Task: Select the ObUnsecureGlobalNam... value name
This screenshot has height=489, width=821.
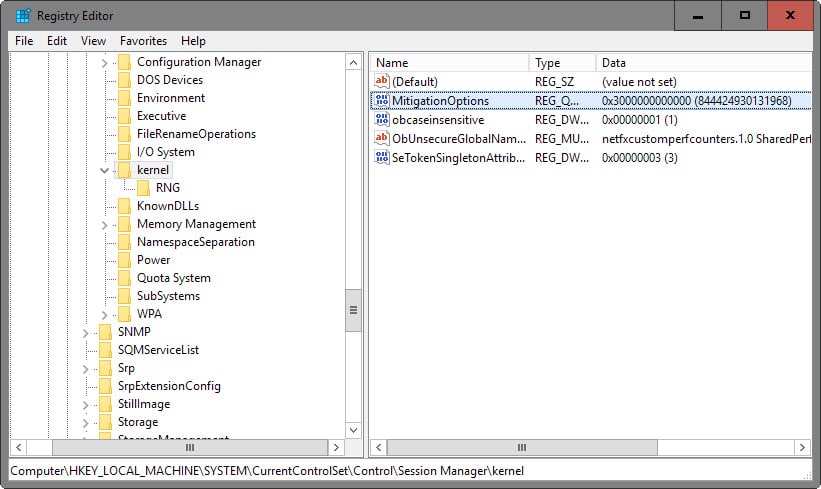Action: 459,139
